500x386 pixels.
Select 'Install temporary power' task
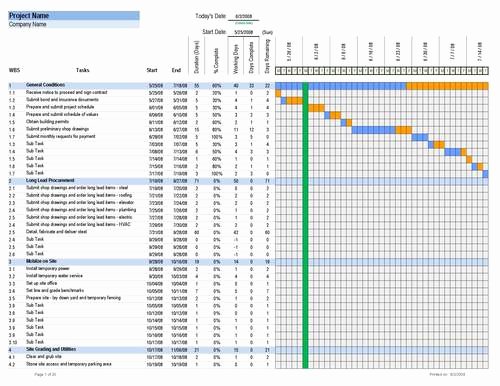click(48, 268)
